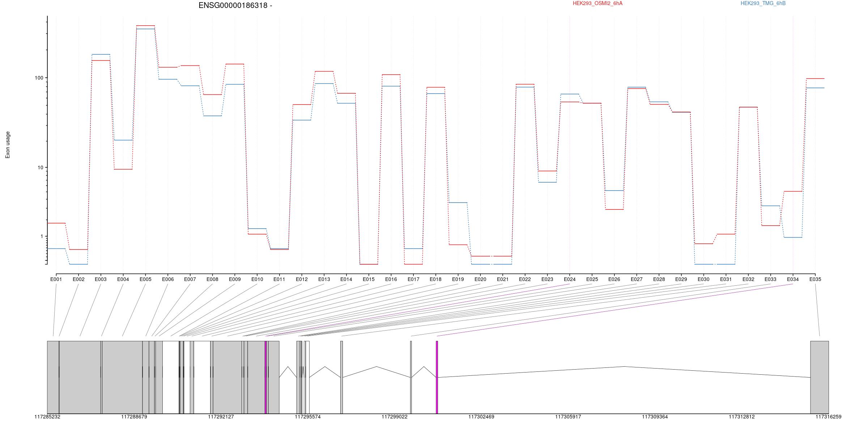The width and height of the screenshot is (868, 434).
Task: Click genomic coordinate 117299022
Action: pyautogui.click(x=395, y=417)
